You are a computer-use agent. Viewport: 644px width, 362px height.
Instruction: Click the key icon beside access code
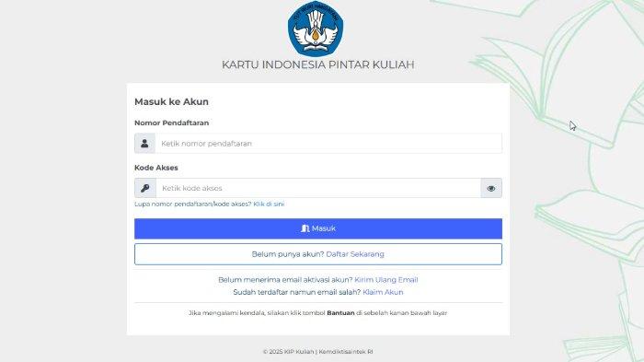coord(145,188)
